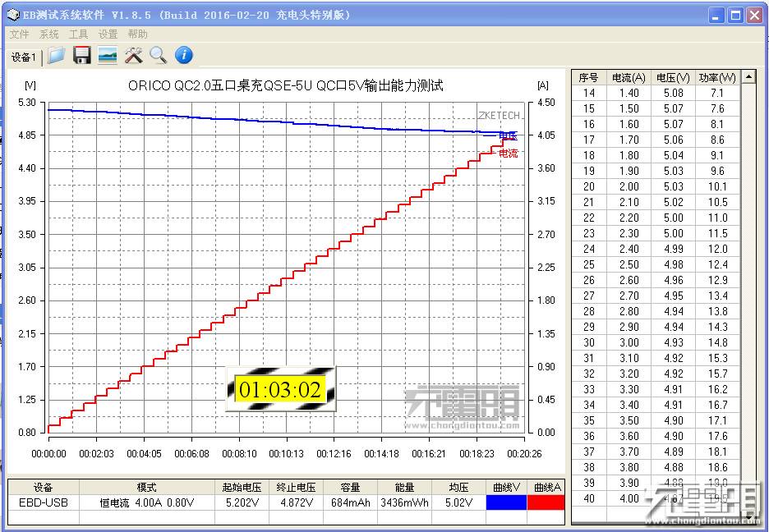Click the 终止电压 column header

[x=297, y=488]
